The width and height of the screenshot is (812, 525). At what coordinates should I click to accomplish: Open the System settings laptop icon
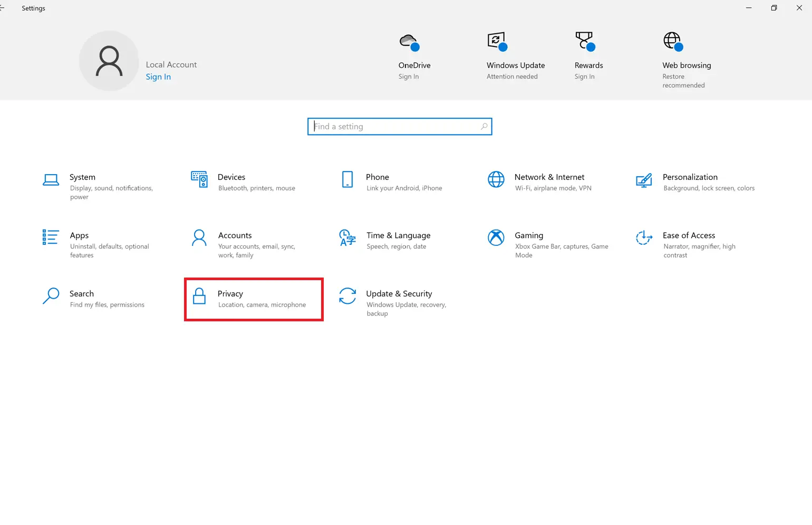[x=51, y=180]
